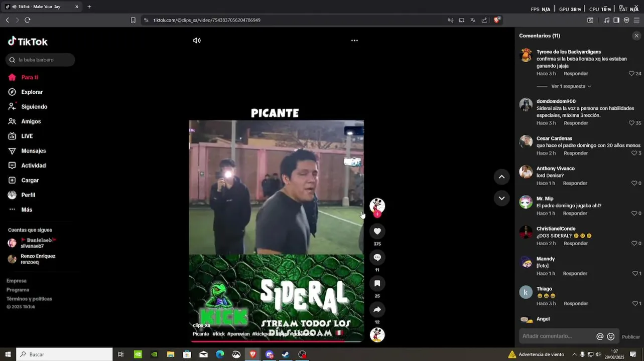Follow clips_xa with the red plus badge
Screen dimensions: 644x361
[377, 214]
